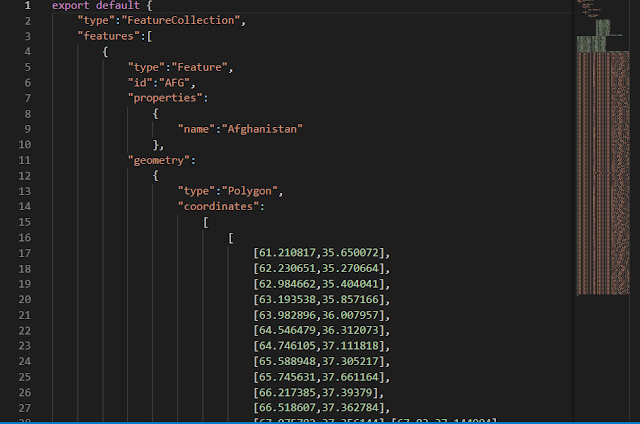
Task: Click line number 15 in the gutter
Action: click(24, 222)
